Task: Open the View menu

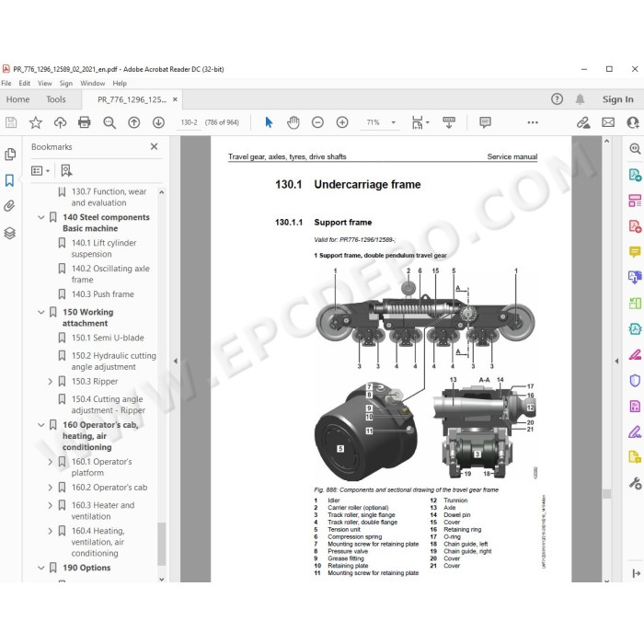Action: click(x=45, y=83)
